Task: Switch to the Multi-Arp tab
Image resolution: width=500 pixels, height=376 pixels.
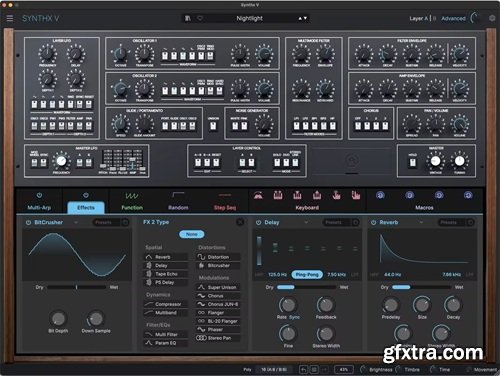Action: point(39,208)
